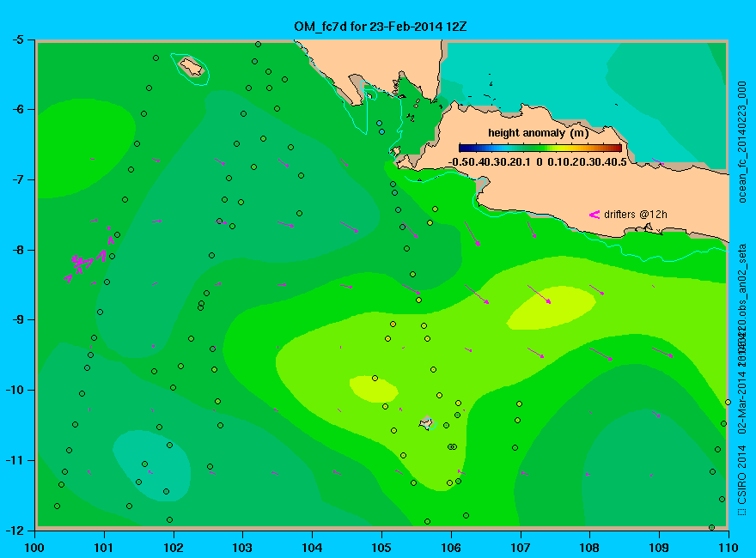
Task: Click the color bar tick labels "-0.50.40.30.20.1 0 0.10.20.30.40.5"
Action: (x=538, y=162)
